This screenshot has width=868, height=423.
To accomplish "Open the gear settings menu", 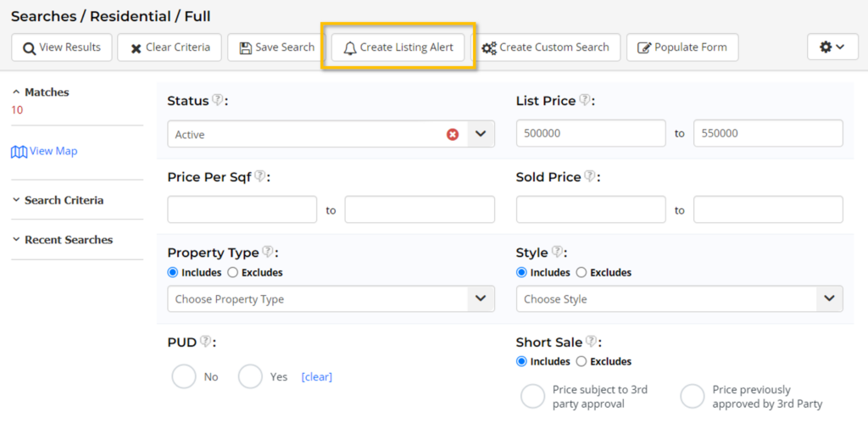I will point(832,47).
